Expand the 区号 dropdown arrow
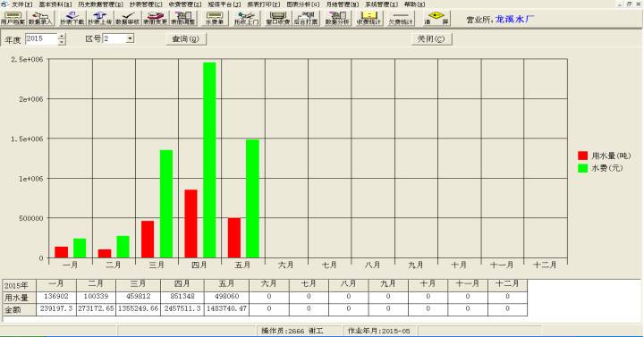This screenshot has width=644, height=337. click(130, 38)
